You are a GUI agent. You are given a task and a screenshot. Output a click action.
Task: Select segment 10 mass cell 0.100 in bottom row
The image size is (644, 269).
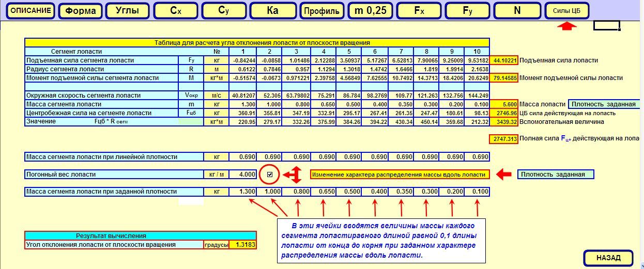(477, 192)
